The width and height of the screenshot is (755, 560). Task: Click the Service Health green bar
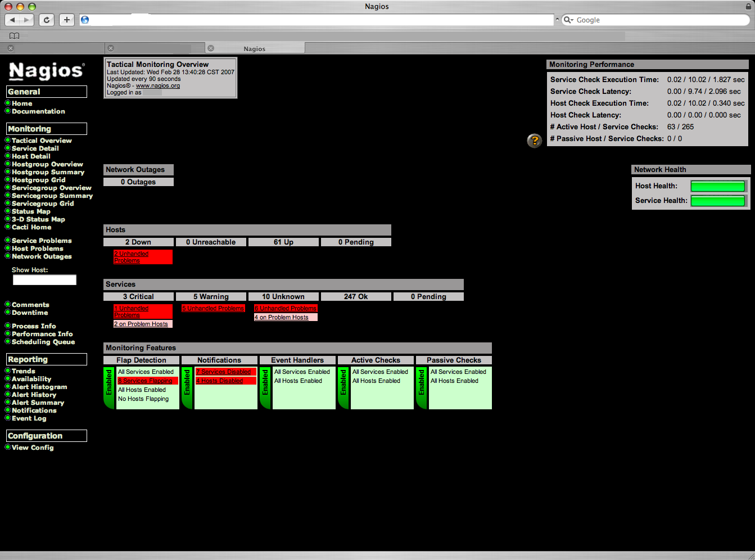(x=718, y=201)
